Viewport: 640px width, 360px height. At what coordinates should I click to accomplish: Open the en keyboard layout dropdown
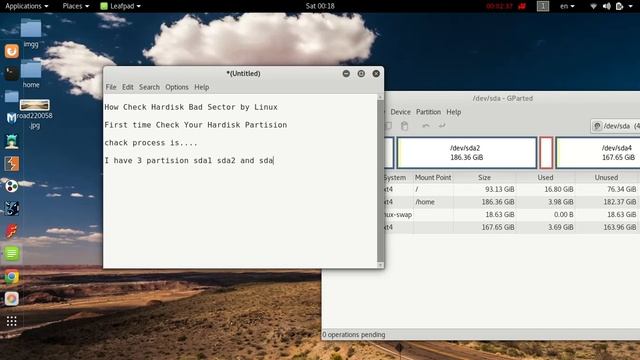tap(567, 6)
